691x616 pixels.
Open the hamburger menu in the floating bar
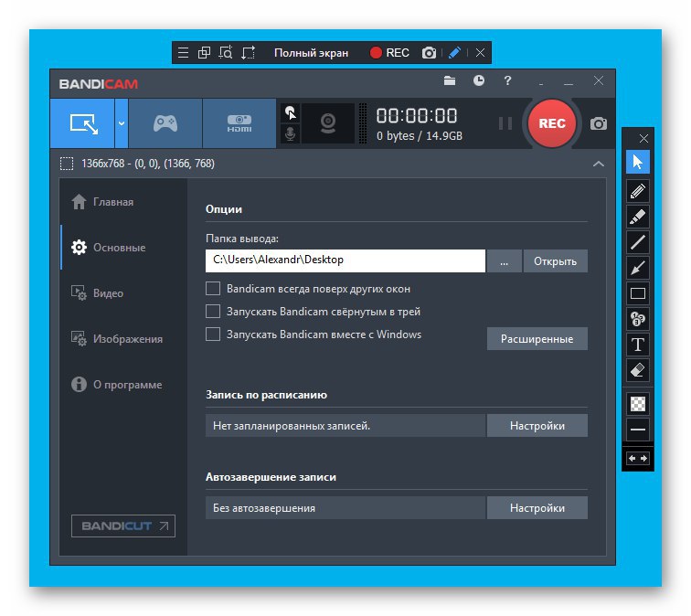184,53
